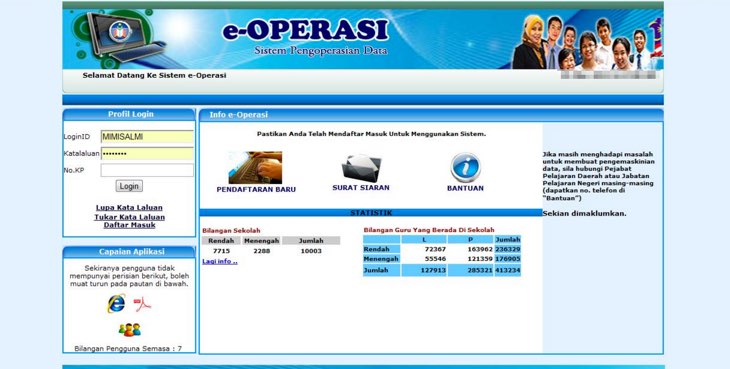Click the Bilangan Sekolah heading

coord(231,230)
